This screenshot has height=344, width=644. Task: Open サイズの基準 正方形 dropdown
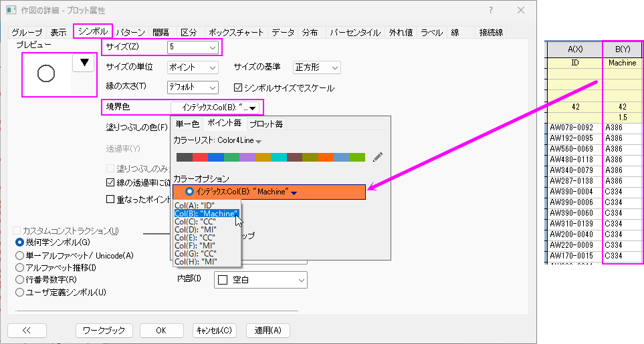pyautogui.click(x=317, y=67)
